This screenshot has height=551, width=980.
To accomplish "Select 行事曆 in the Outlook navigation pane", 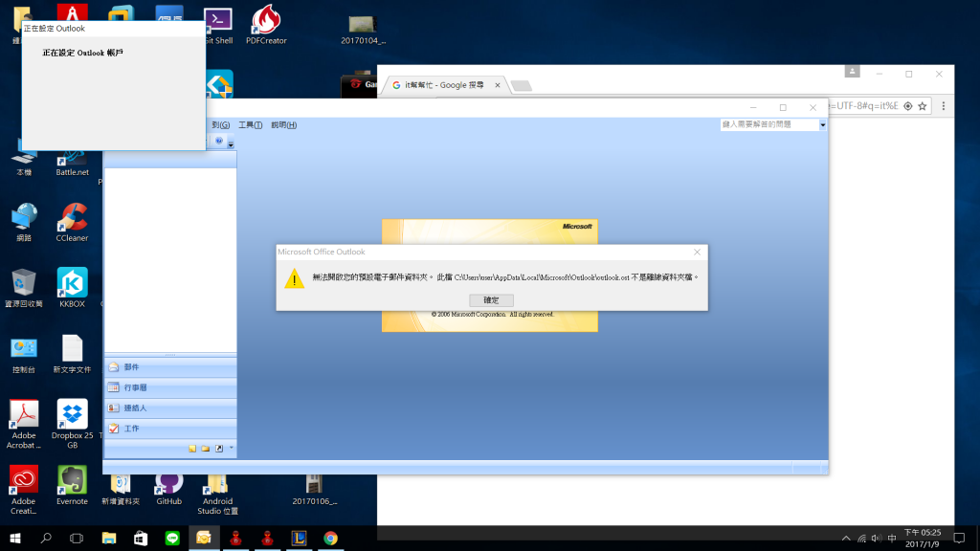I will coord(170,388).
